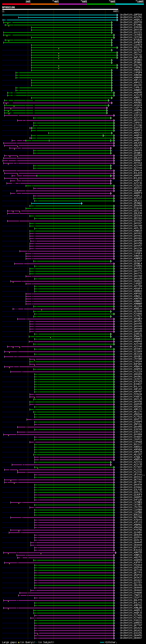Click the UniRef100_Q4VV52 label
The height and width of the screenshot is (644, 146).
(x=131, y=269)
